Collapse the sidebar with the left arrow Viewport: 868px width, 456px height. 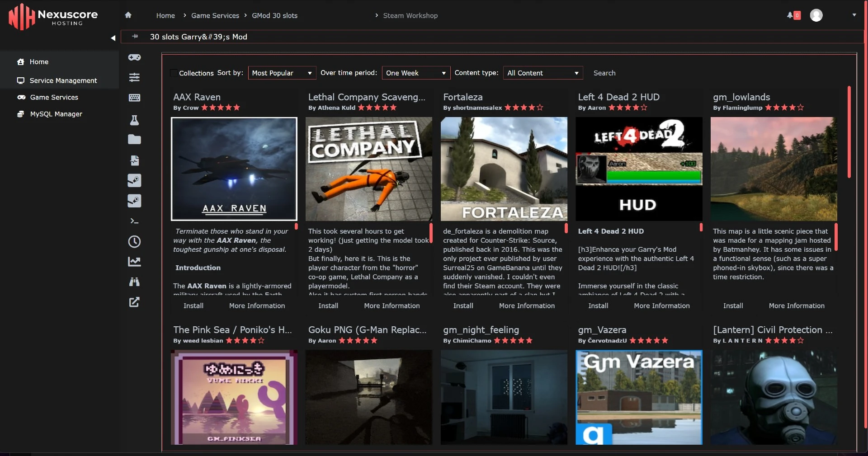point(113,38)
